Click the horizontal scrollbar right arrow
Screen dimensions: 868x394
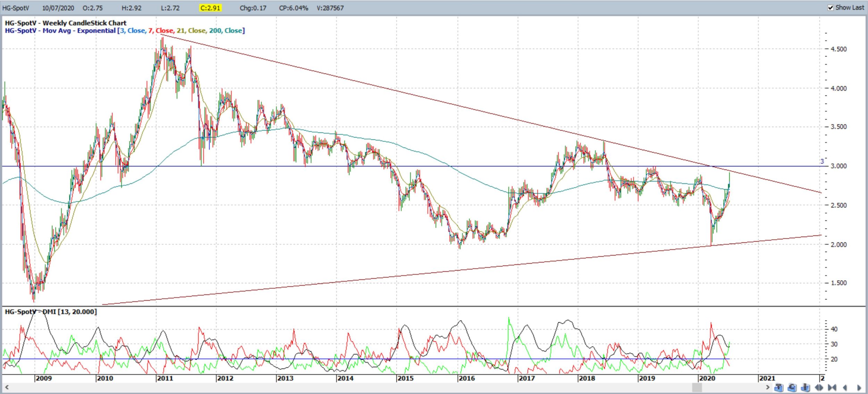[768, 387]
